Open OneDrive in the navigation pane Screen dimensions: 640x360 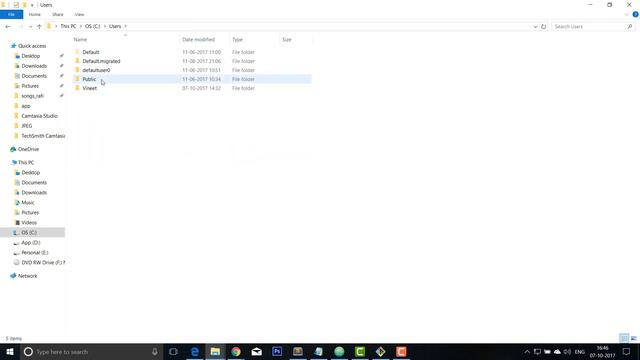(28, 149)
